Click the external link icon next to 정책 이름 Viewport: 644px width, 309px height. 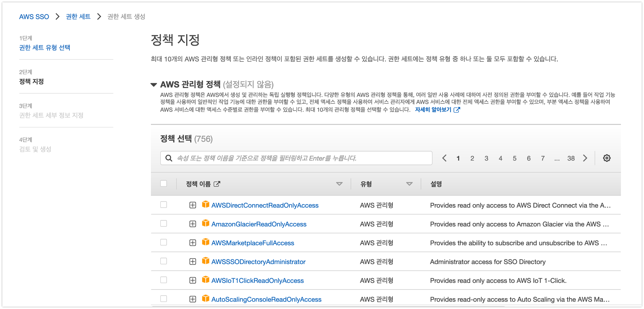click(217, 184)
